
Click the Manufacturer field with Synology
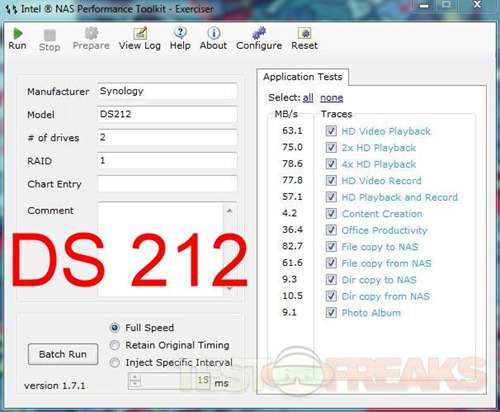[167, 91]
